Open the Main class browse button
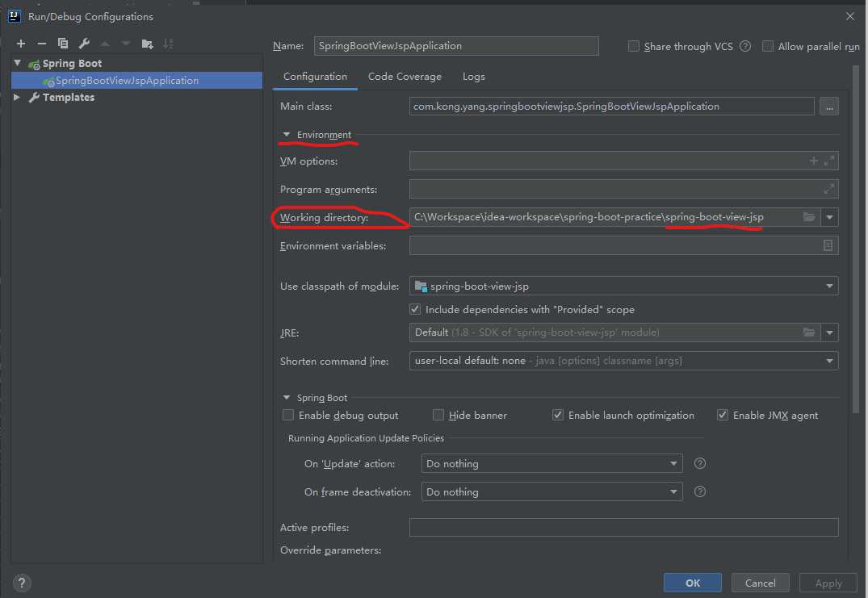The image size is (868, 598). coord(828,107)
